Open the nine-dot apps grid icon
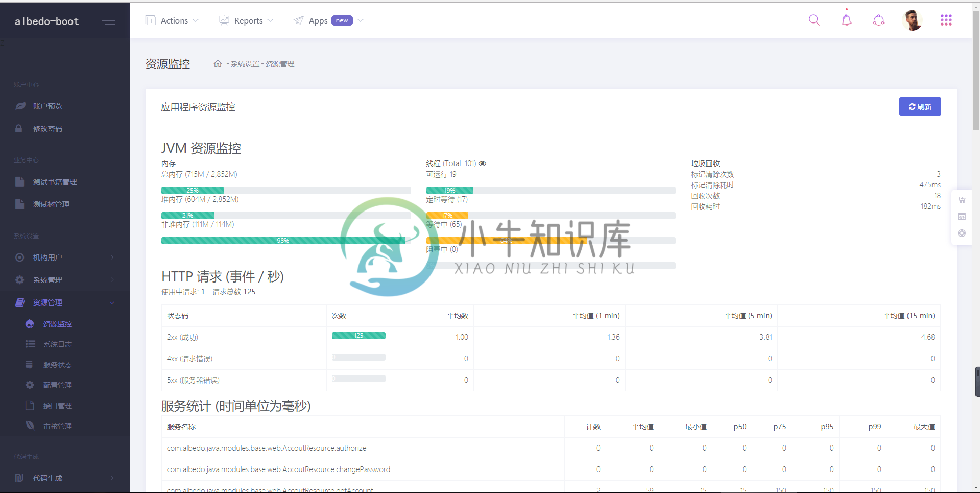The height and width of the screenshot is (493, 980). point(946,20)
